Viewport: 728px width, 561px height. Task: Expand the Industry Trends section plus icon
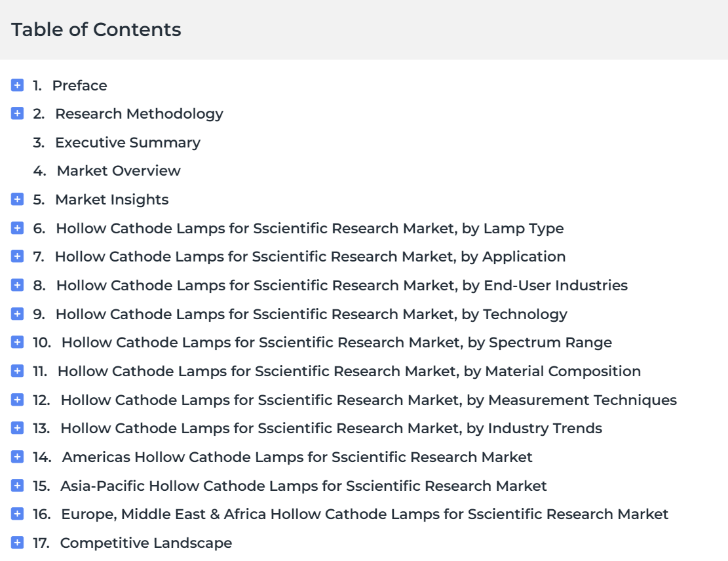17,428
